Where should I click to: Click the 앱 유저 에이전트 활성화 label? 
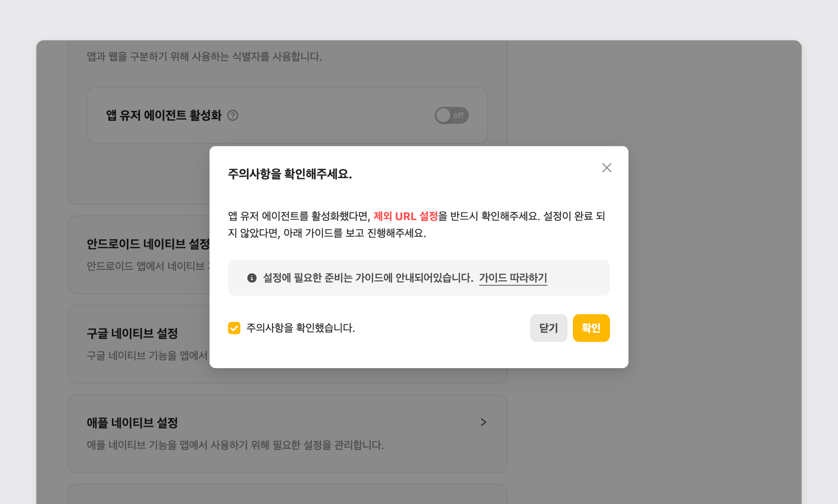click(164, 115)
